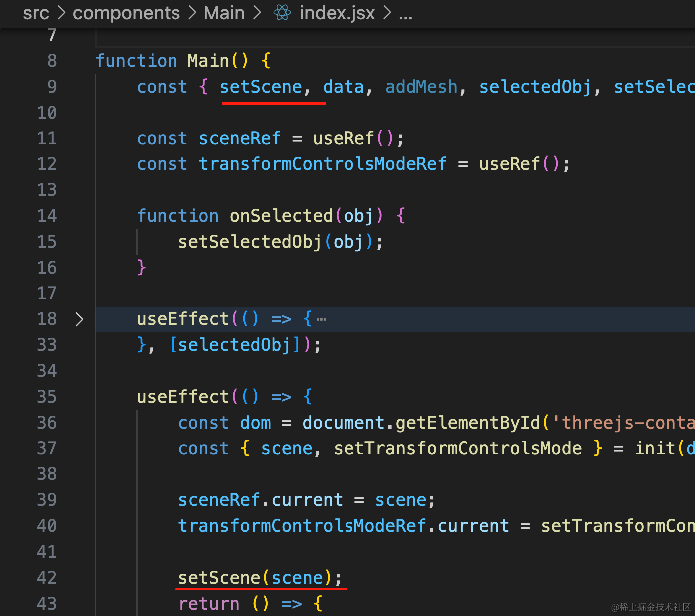Image resolution: width=695 pixels, height=616 pixels.
Task: Click the dom variable on line 36
Action: [255, 423]
